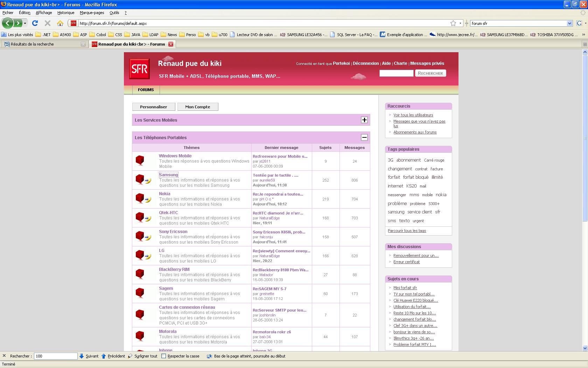Open the Historique menu
Screen dimensions: 588x368
(x=66, y=13)
